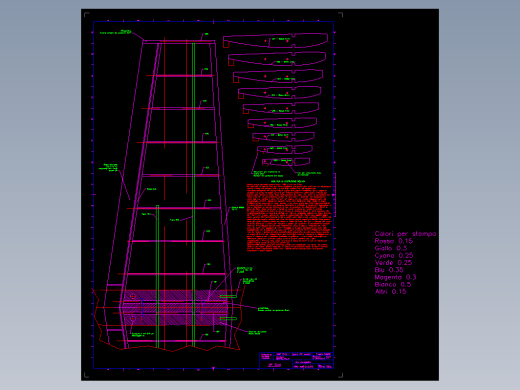Click the 'Colori per stampa' legend heading
Image resolution: width=520 pixels, height=390 pixels.
[x=405, y=234]
